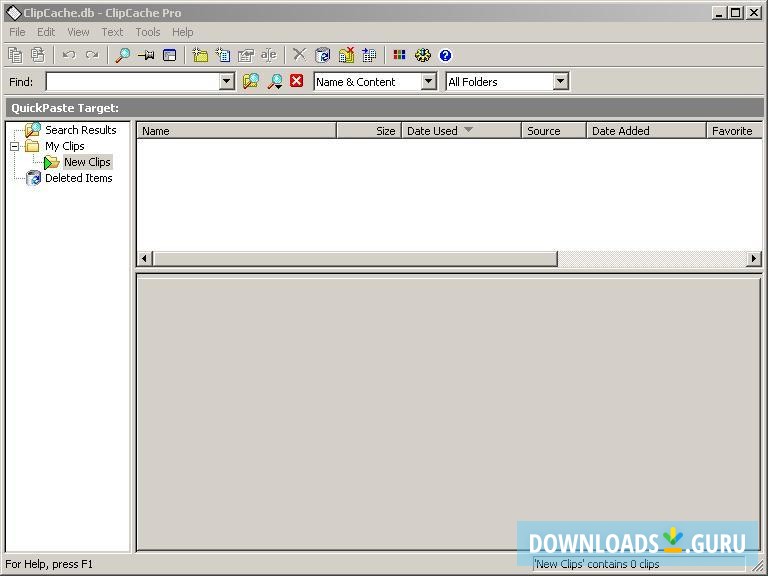Open the Help menu

pyautogui.click(x=183, y=32)
